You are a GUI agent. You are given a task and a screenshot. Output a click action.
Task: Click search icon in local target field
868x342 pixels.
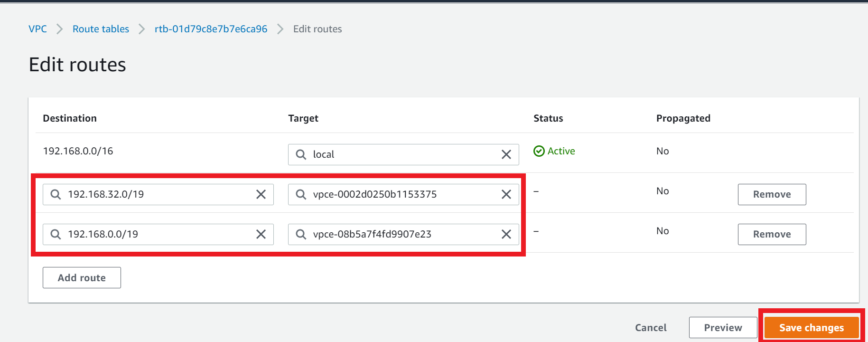tap(301, 154)
